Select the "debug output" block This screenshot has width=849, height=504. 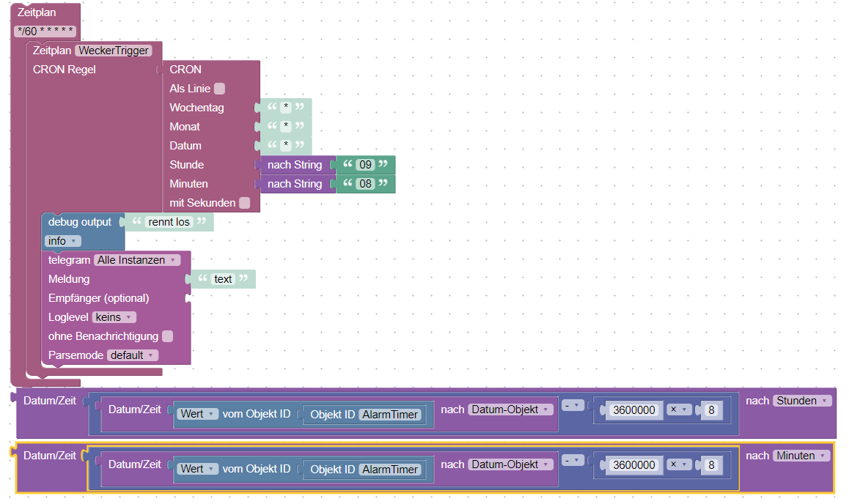(x=80, y=222)
